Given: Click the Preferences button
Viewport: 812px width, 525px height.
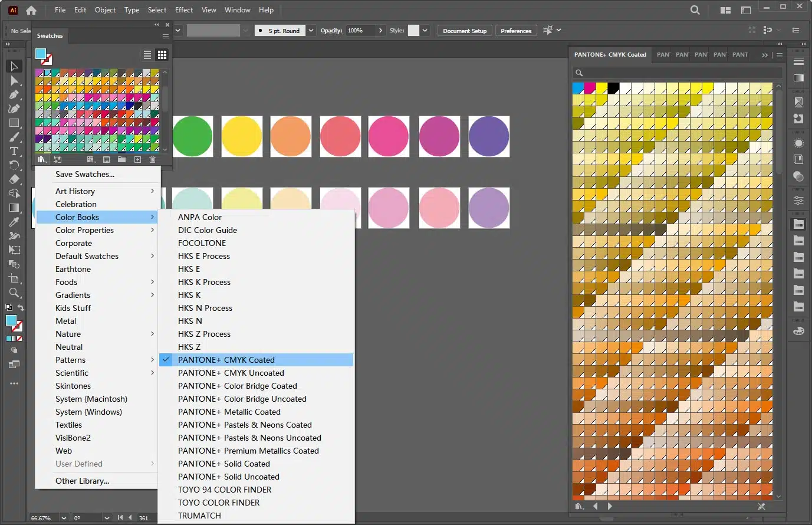Looking at the screenshot, I should [x=516, y=31].
